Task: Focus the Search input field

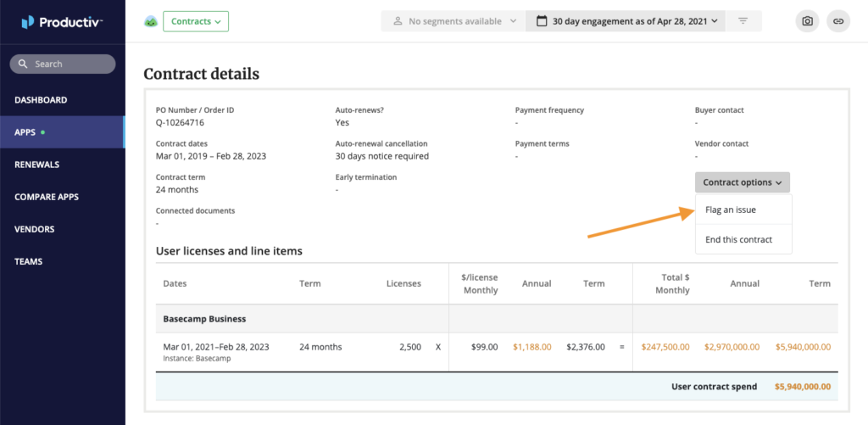Action: point(72,64)
